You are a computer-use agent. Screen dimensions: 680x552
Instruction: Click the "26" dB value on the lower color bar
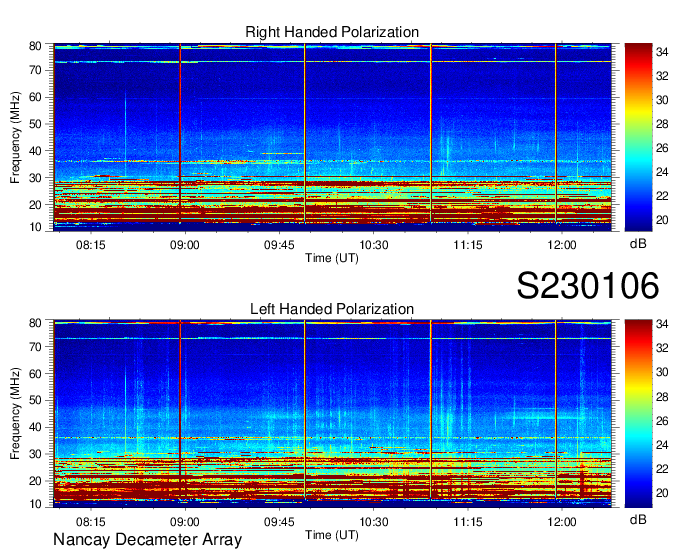pos(662,421)
